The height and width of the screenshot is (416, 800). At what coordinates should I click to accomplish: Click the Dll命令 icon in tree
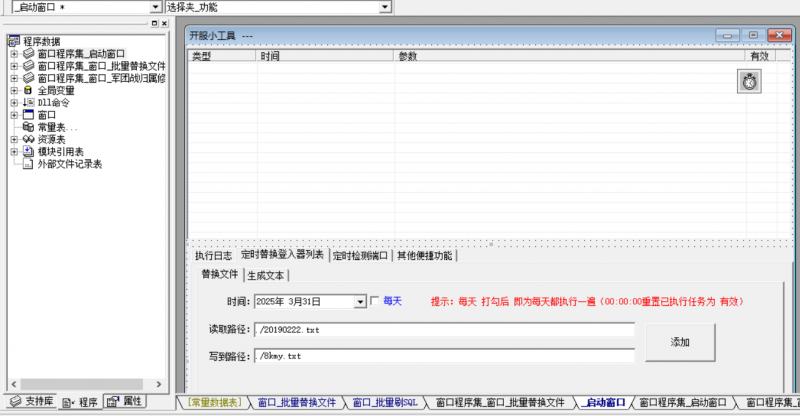coord(28,102)
